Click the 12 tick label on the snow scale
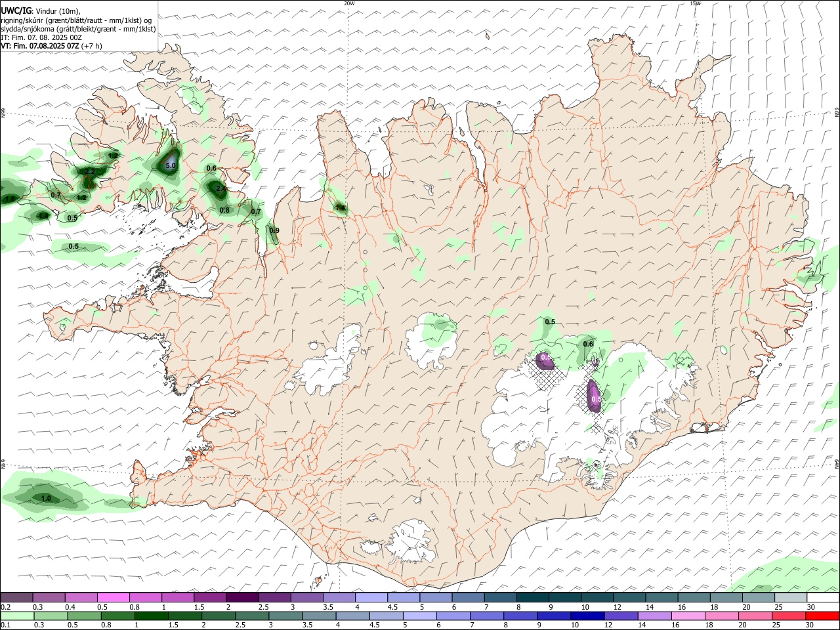Screen dimensions: 840x630 pyautogui.click(x=619, y=608)
